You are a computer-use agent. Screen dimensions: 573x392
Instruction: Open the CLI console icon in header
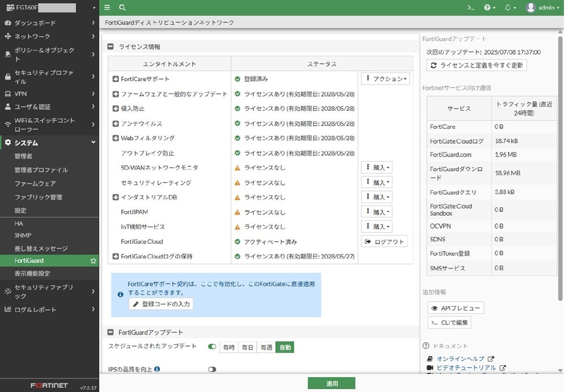471,8
